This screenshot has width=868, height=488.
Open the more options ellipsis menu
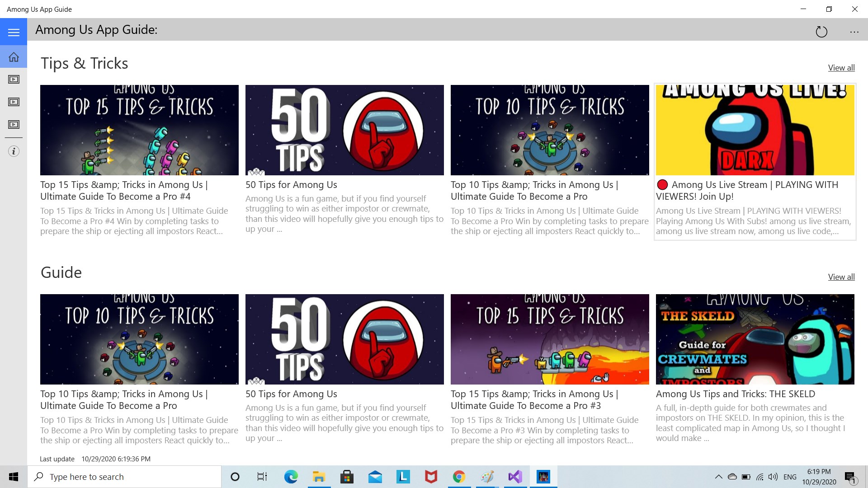(x=854, y=32)
